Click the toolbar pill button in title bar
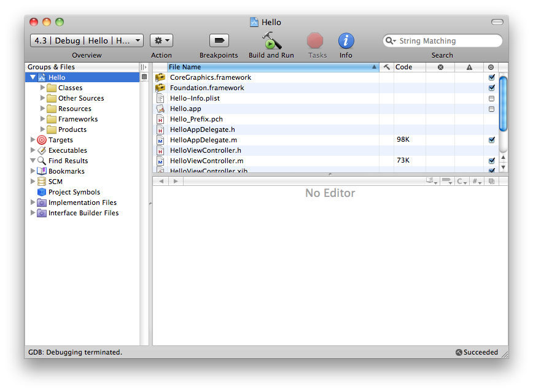Viewport: 533px width, 392px height. (497, 22)
